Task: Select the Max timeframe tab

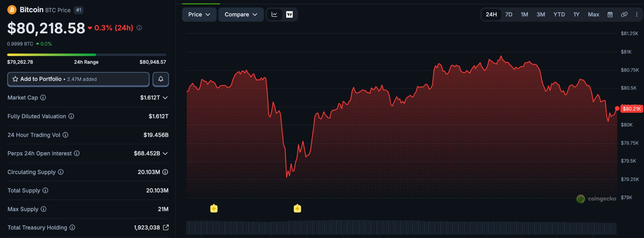Action: click(x=593, y=15)
